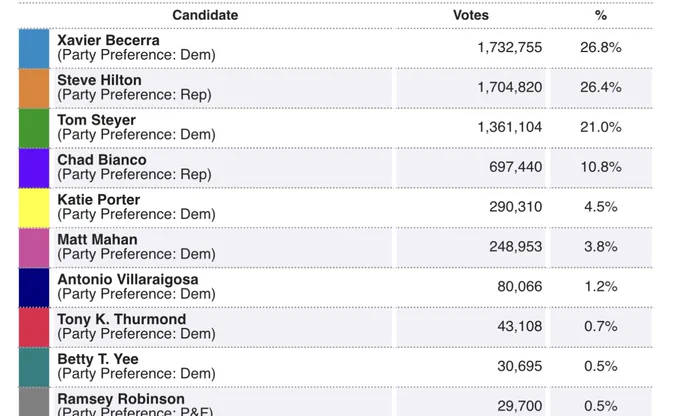Click Antonio Villaraigosa's navy color swatch
Viewport: 680px width, 416px height.
coord(34,288)
